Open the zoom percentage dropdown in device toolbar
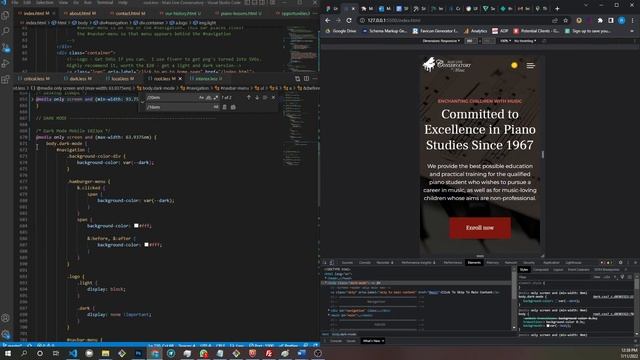This screenshot has width=640, height=360. coord(505,41)
